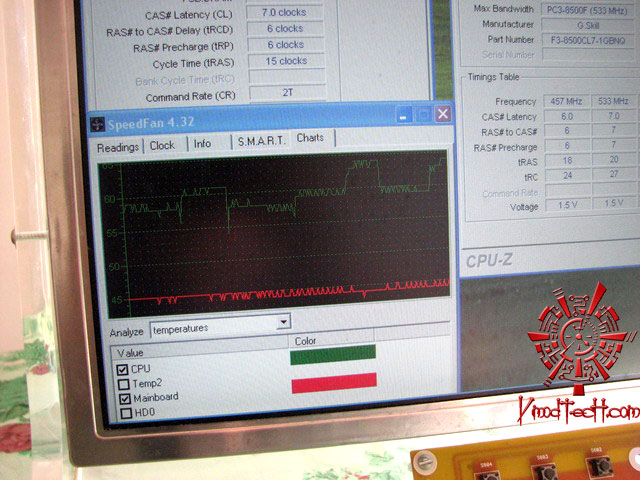Minimize the SpeedFan window
The width and height of the screenshot is (640, 480).
tap(404, 116)
